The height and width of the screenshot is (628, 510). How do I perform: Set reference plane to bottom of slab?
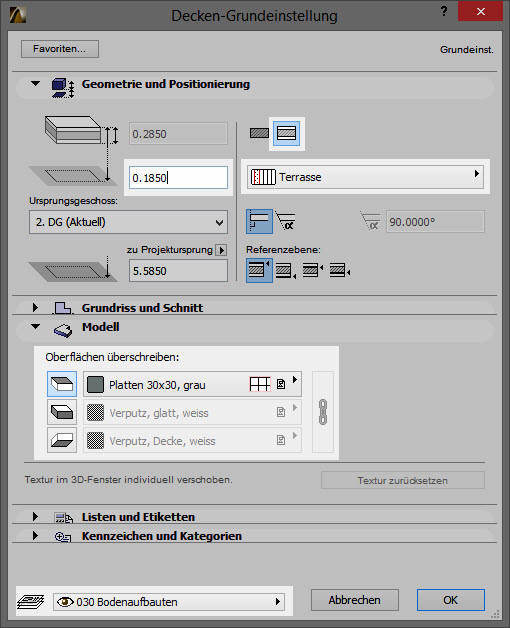[286, 271]
